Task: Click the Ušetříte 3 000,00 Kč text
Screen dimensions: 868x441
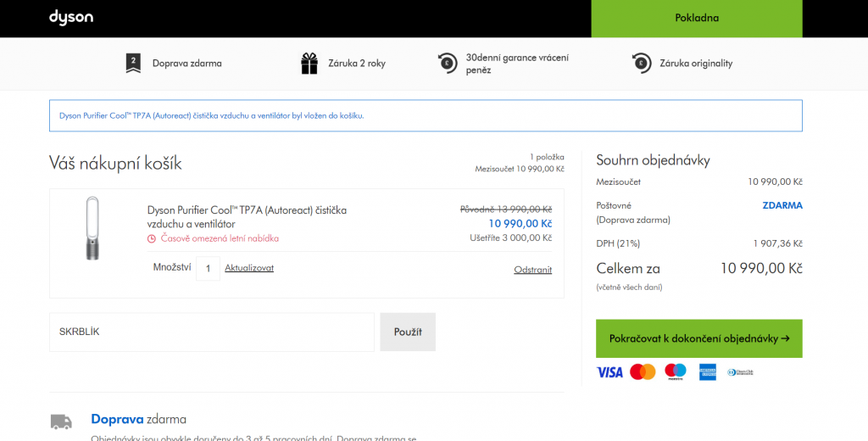Action: click(510, 237)
